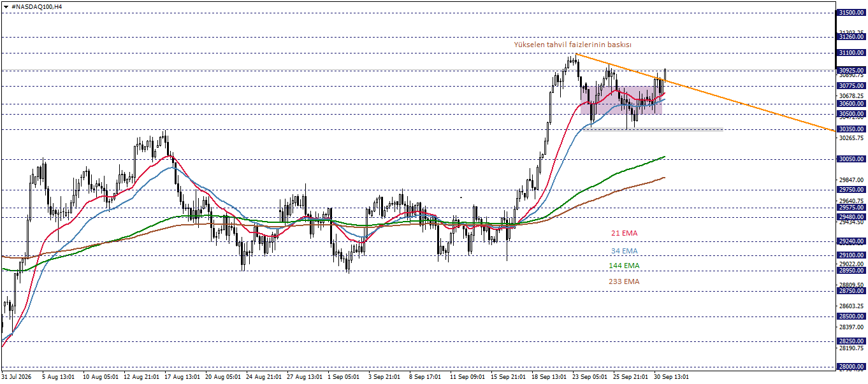Click the 27 Aug 13:01 time label
The height and width of the screenshot is (384, 868).
(x=304, y=377)
